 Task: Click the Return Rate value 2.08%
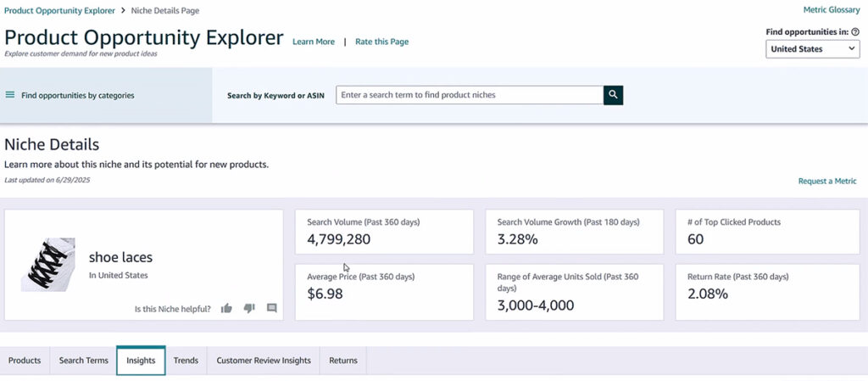click(708, 294)
